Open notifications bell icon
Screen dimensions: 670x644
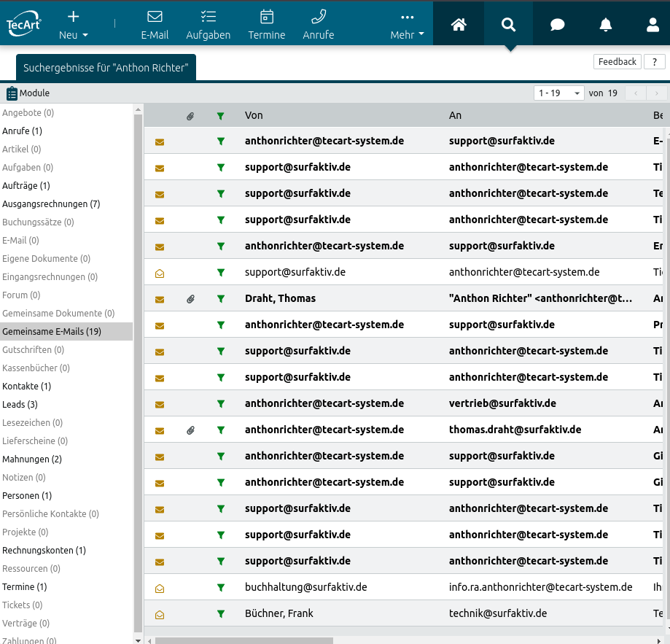coord(606,25)
